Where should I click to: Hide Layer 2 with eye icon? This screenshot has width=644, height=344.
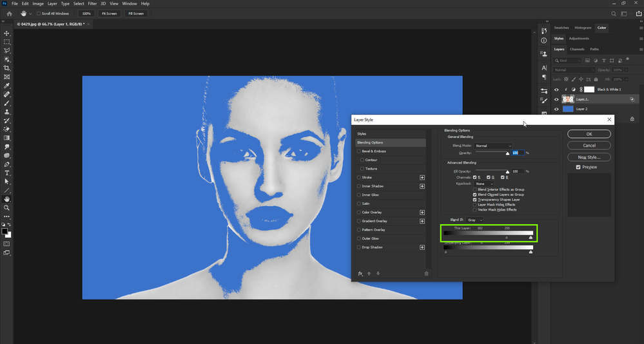click(x=556, y=110)
